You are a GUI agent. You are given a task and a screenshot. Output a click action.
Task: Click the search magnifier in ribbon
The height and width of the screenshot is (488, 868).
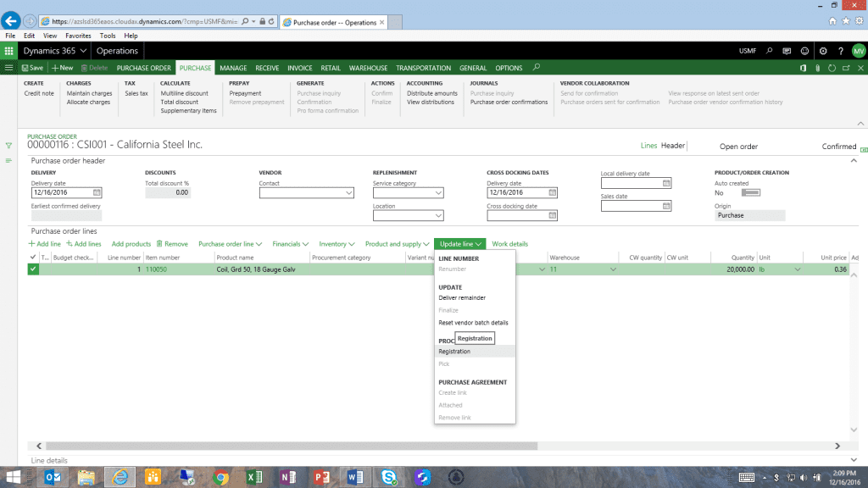coord(536,68)
